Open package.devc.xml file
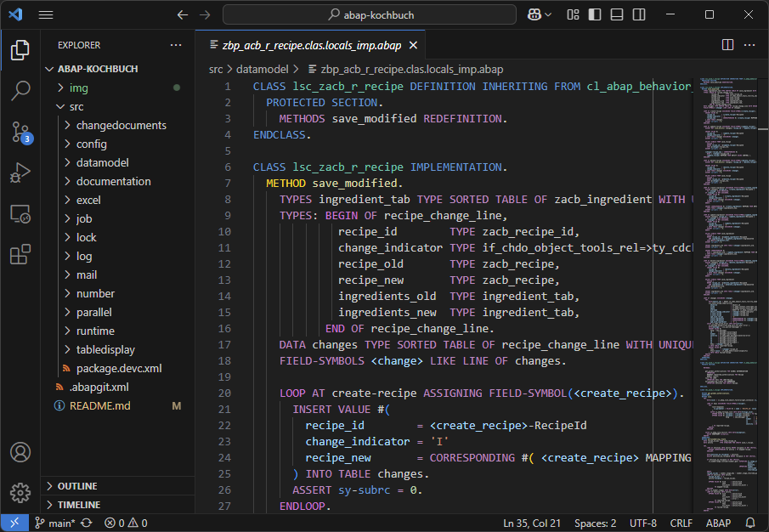This screenshot has width=769, height=532. [119, 368]
